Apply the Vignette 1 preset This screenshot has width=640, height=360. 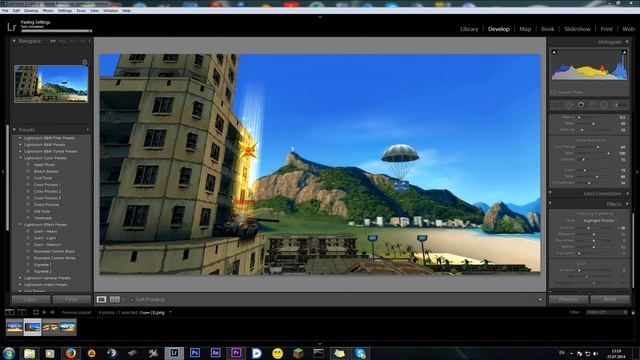click(42, 264)
